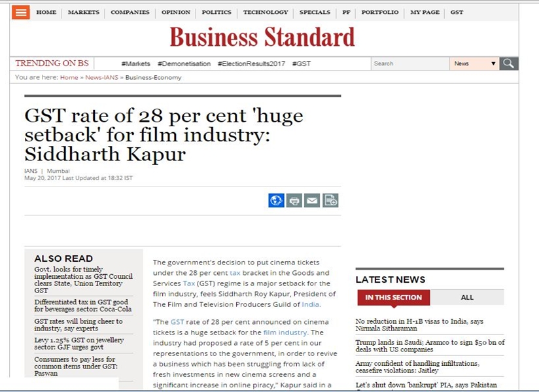Click the Business Standard logo
The height and width of the screenshot is (392, 539).
262,37
